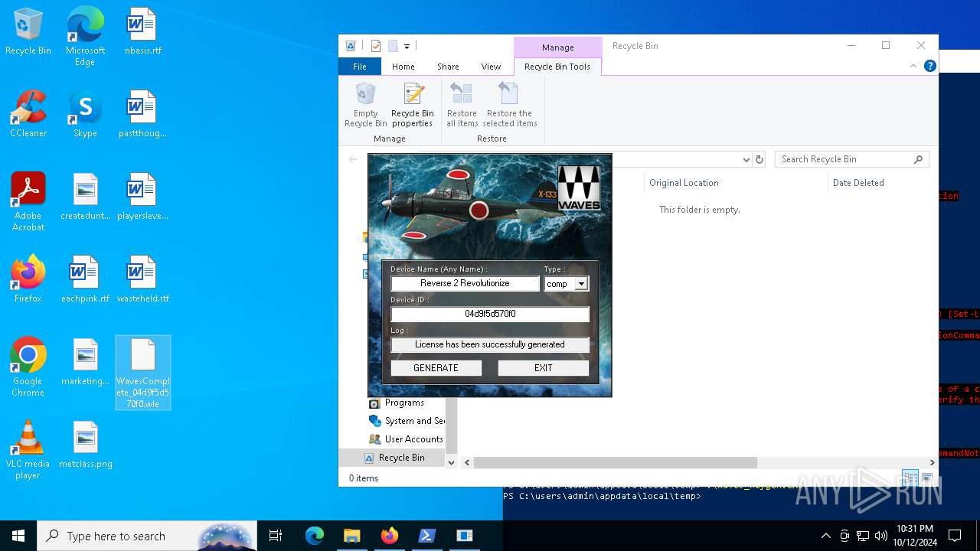Select the WavesComplete .wle license file
980x551 pixels.
[143, 373]
